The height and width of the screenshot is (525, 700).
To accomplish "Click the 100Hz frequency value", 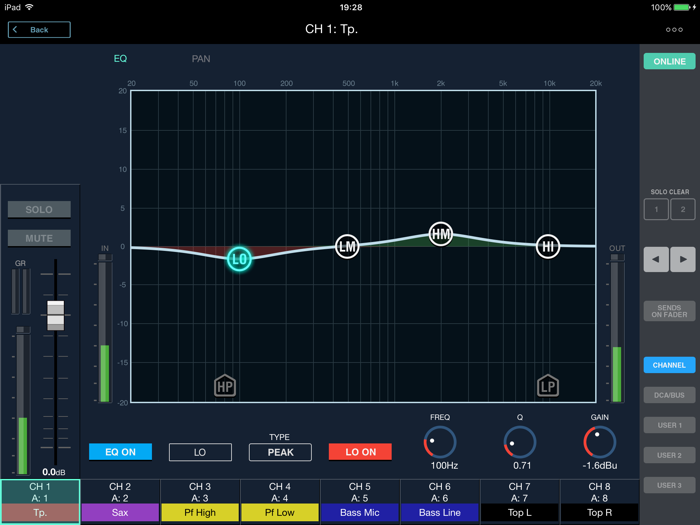I will coord(444,466).
